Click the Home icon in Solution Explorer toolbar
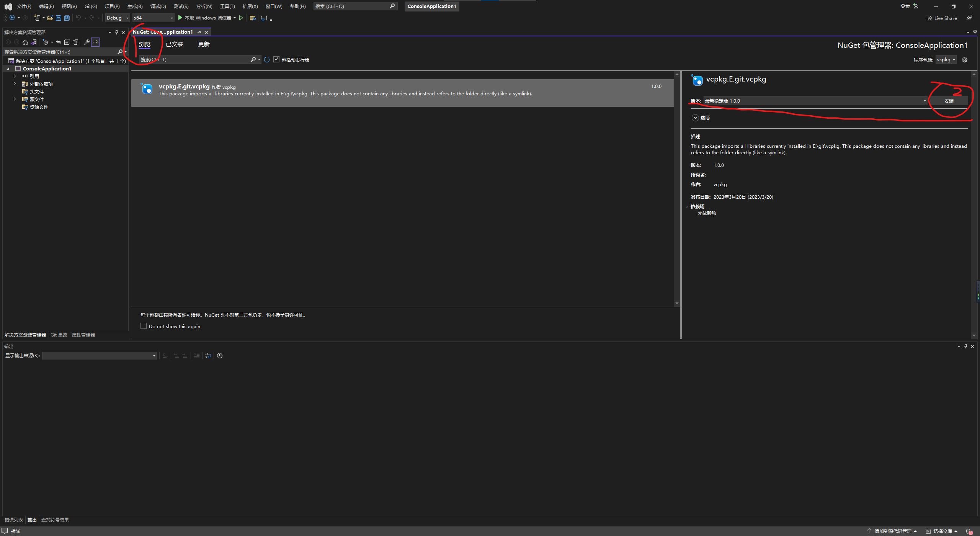The height and width of the screenshot is (536, 980). 25,42
